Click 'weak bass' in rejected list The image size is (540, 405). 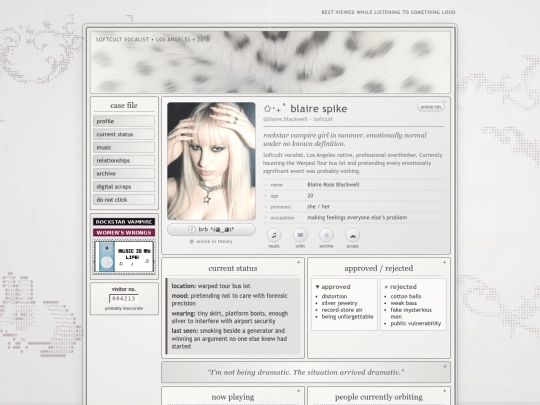[x=404, y=303]
